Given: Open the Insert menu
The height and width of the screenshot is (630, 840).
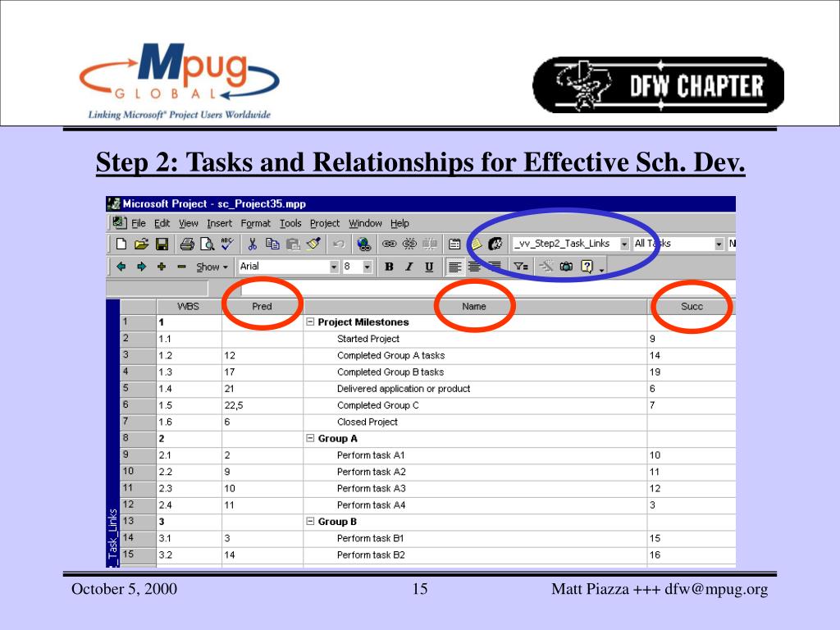Looking at the screenshot, I should 219,223.
